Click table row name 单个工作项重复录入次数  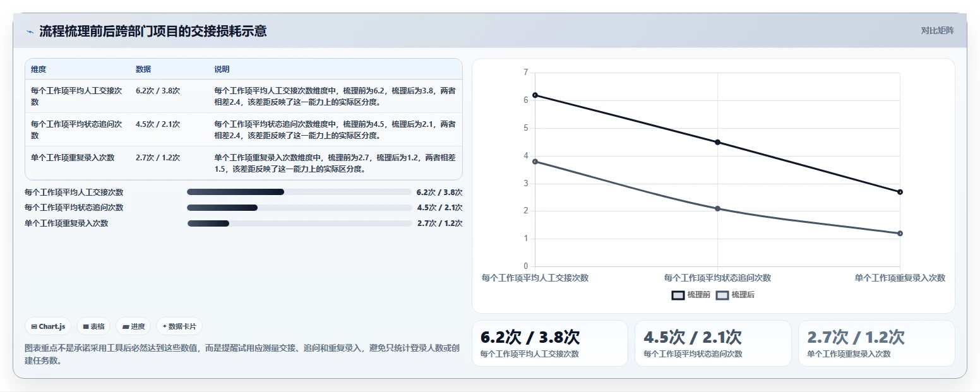pos(73,158)
